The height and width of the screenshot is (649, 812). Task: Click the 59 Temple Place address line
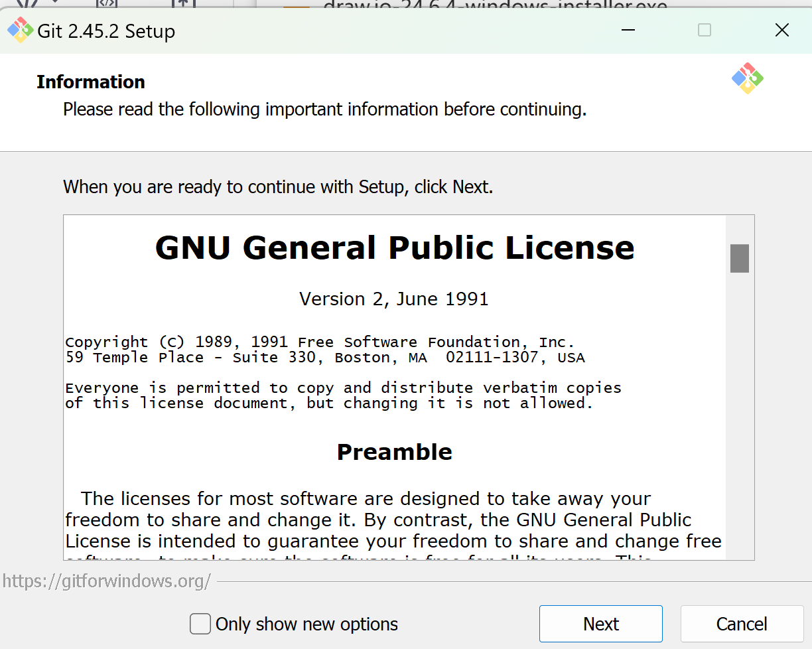click(325, 358)
